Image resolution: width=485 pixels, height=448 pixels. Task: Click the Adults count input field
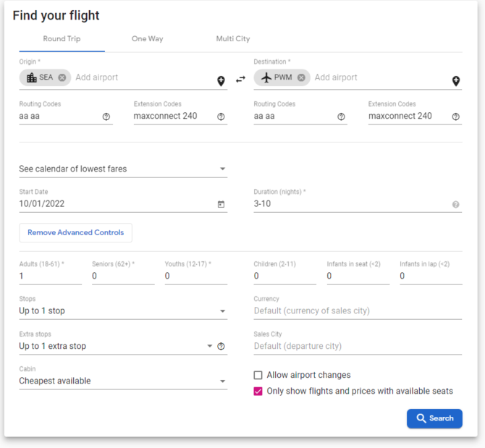[x=51, y=276]
